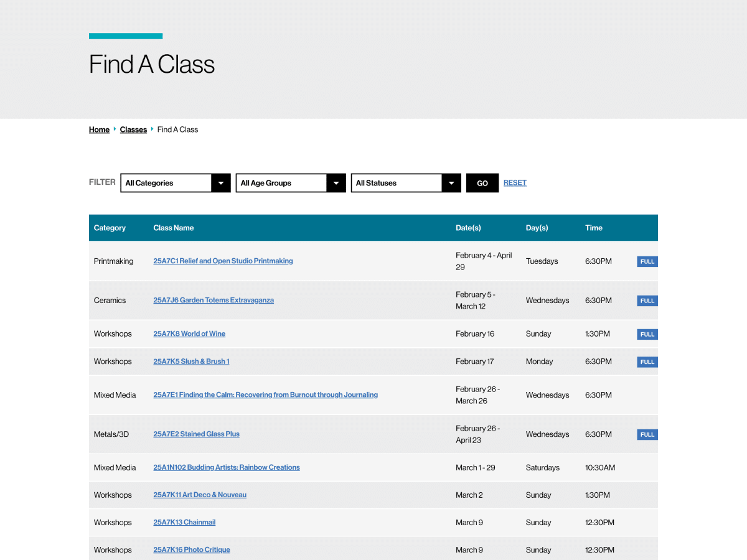Navigate to Classes breadcrumb link
747x560 pixels.
coord(133,129)
